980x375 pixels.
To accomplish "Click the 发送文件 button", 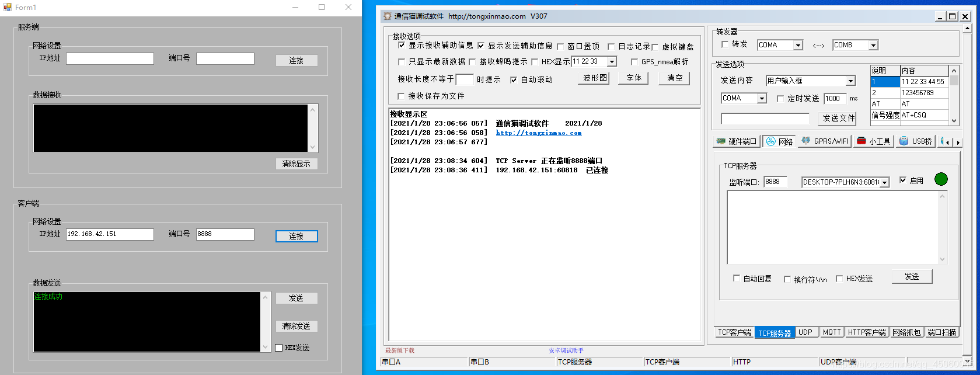I will [838, 118].
